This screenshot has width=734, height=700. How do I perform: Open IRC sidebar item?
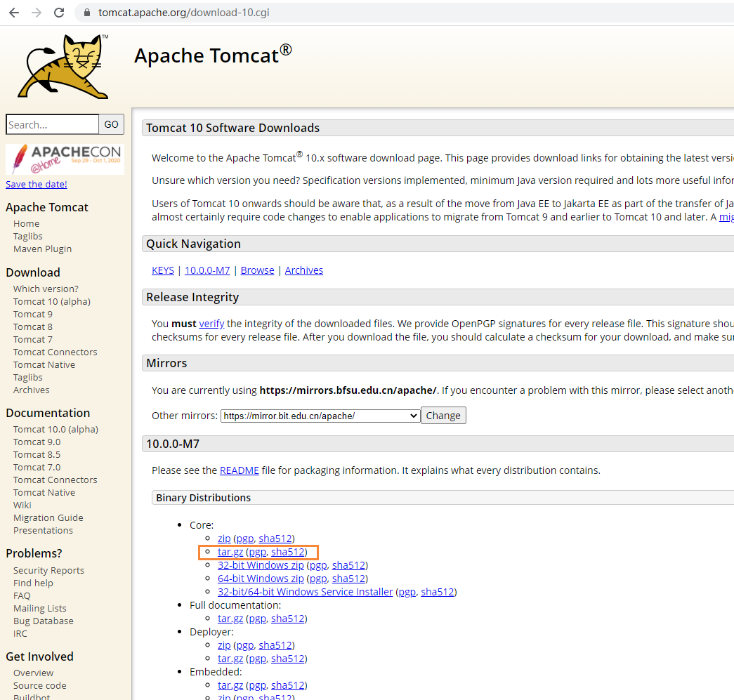[20, 633]
